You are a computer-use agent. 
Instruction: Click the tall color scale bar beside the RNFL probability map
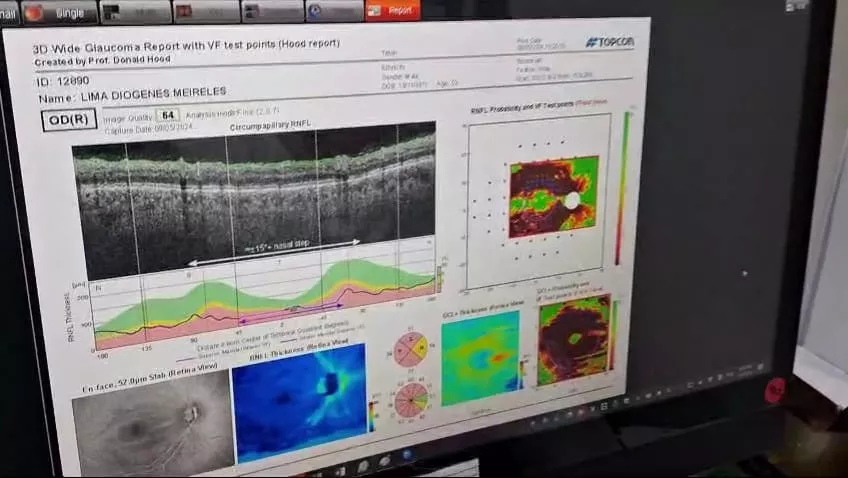click(622, 187)
